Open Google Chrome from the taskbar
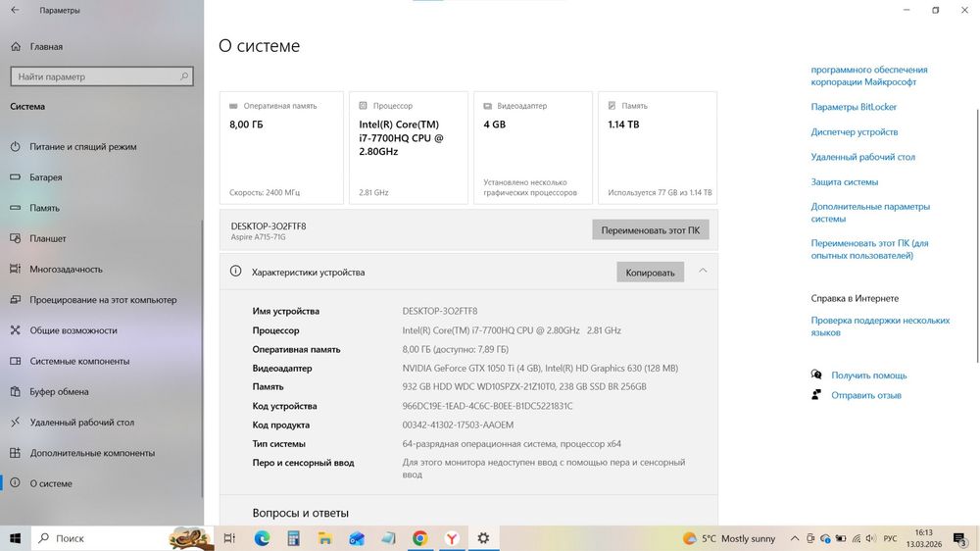This screenshot has height=551, width=980. tap(420, 538)
